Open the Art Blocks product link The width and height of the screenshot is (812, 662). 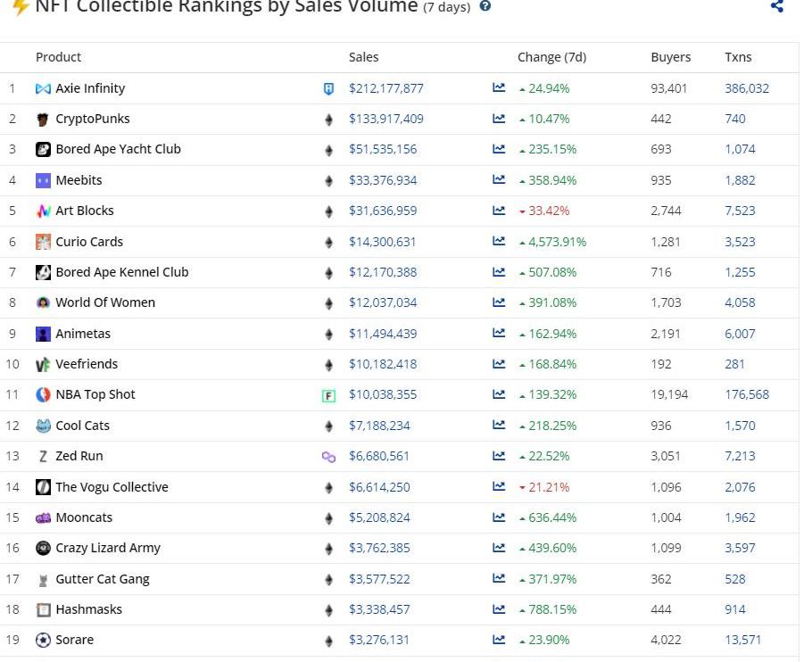85,211
